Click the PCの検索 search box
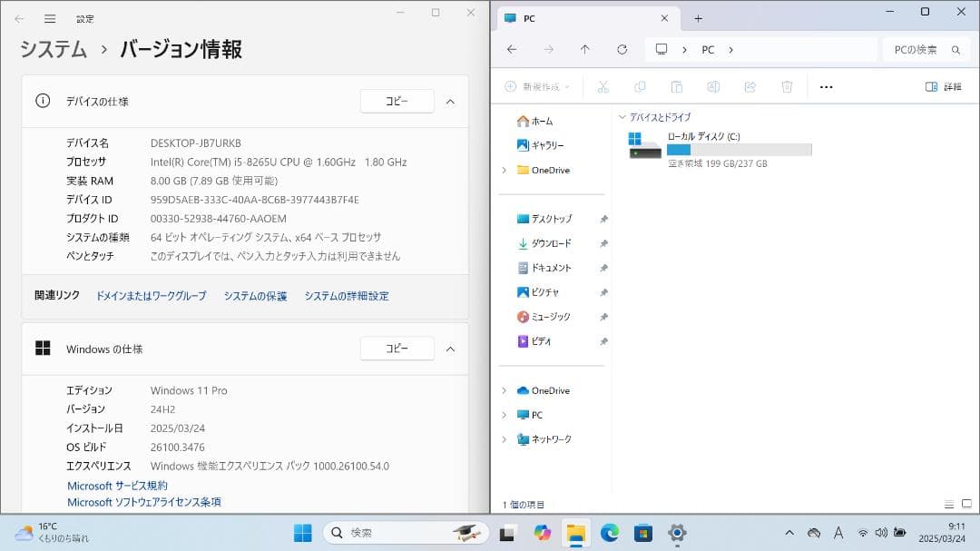The image size is (980, 551). 916,49
